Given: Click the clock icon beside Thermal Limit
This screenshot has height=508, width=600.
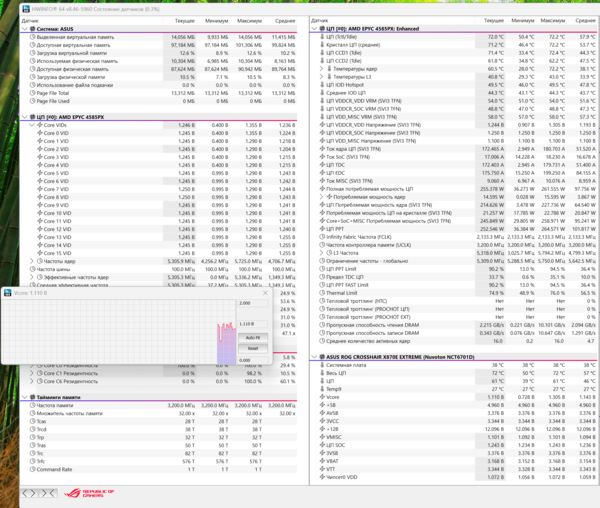Looking at the screenshot, I should [322, 293].
